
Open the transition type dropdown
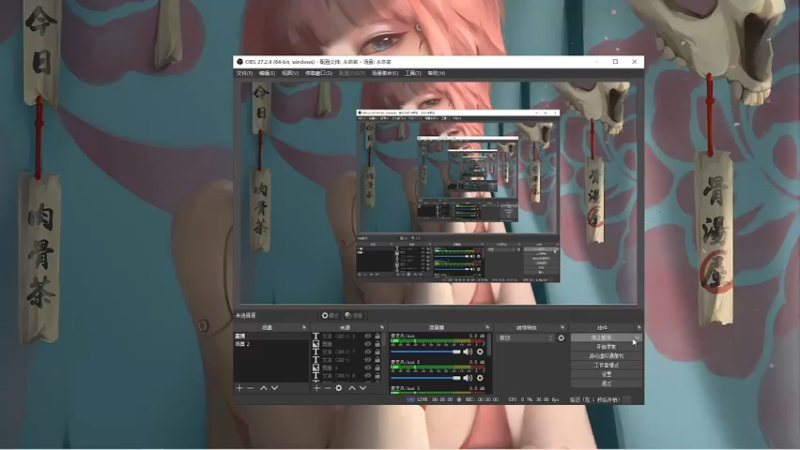pos(525,338)
